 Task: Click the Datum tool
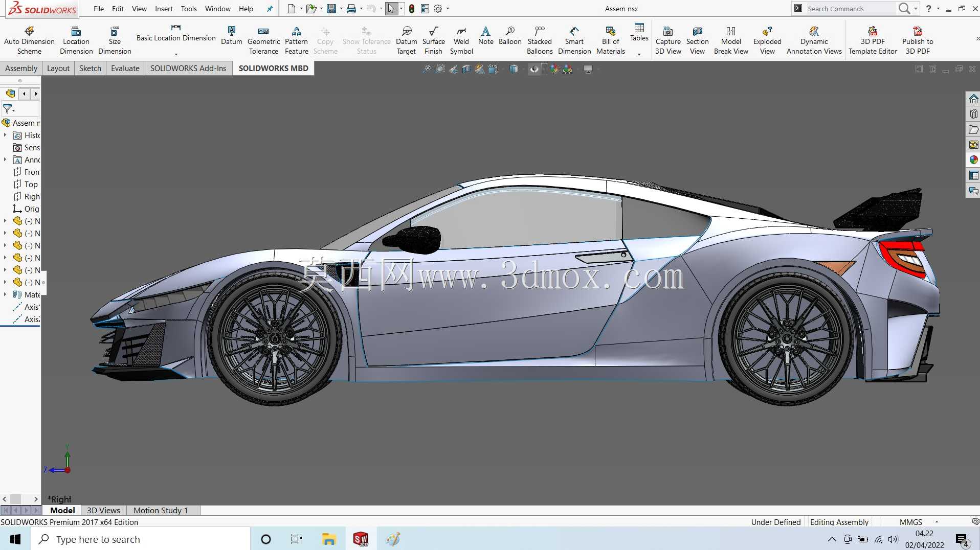point(231,36)
